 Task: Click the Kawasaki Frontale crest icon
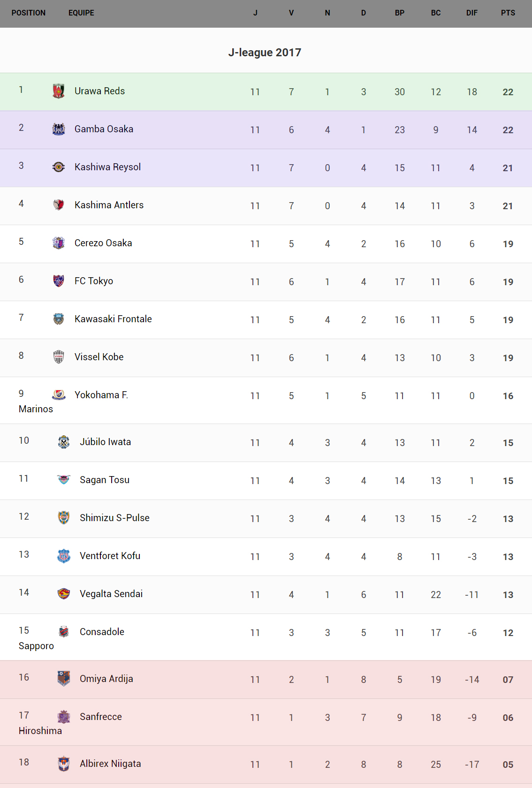pyautogui.click(x=59, y=319)
